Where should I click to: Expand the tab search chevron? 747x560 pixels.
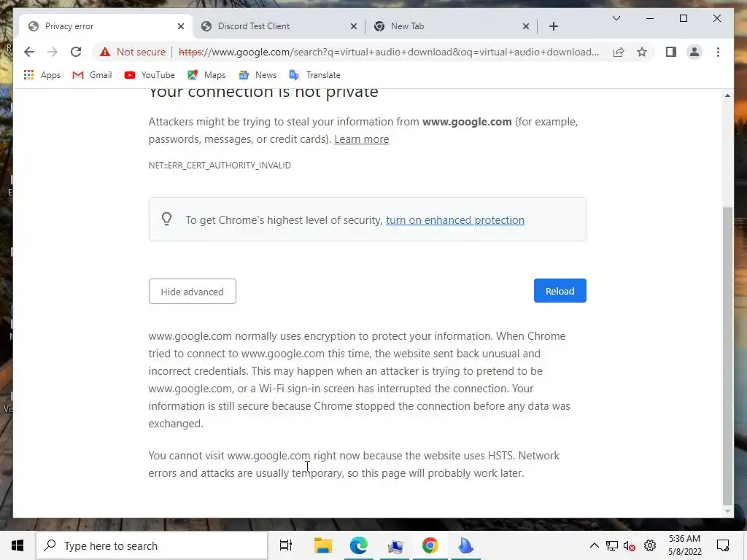point(616,18)
